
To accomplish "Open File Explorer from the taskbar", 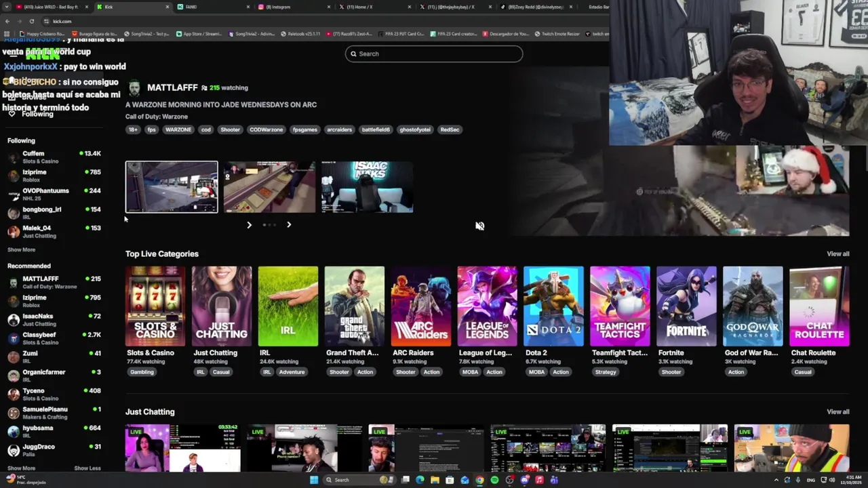I will click(435, 480).
